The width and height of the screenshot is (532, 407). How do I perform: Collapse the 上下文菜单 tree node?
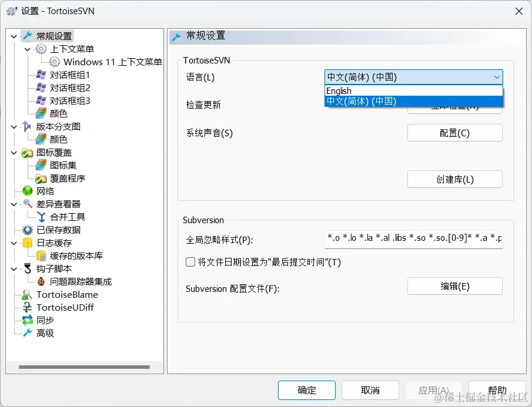28,49
